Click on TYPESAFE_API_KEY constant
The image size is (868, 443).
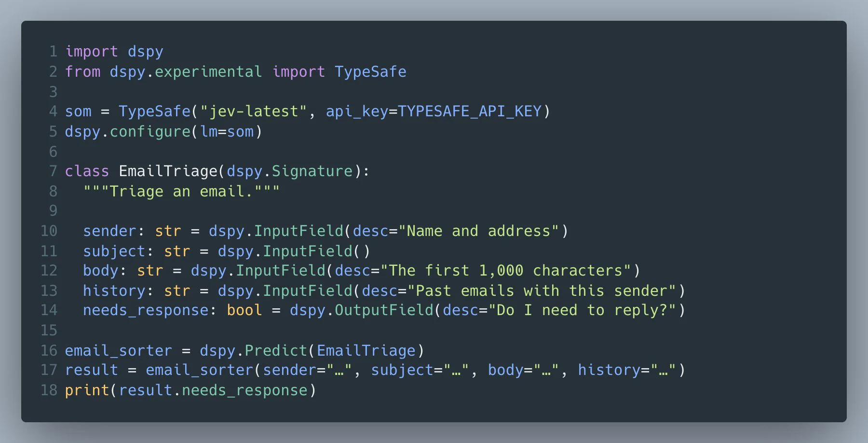(x=470, y=111)
